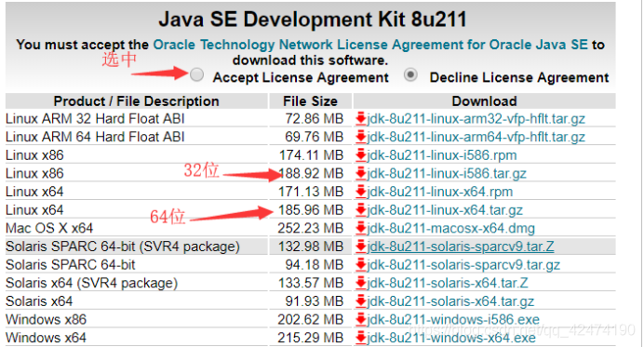Download jdk-8u211-linux-i586.rpm
This screenshot has height=347, width=644.
tap(442, 155)
